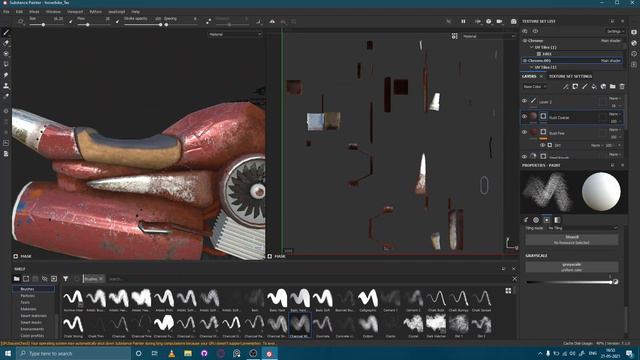Image resolution: width=640 pixels, height=360 pixels.
Task: Click the 2D view layout icon beside Material
Action: 454,36
